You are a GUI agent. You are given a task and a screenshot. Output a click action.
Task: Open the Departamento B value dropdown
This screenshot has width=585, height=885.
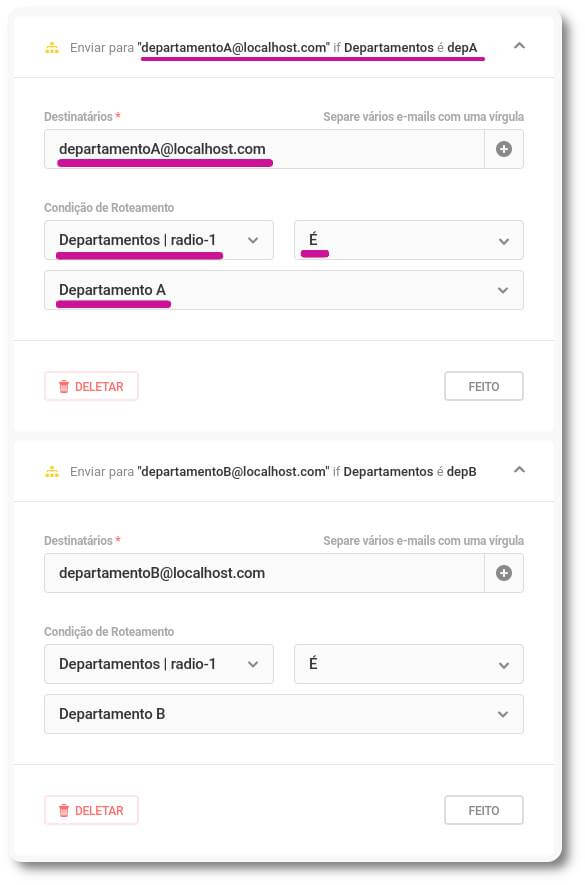284,714
